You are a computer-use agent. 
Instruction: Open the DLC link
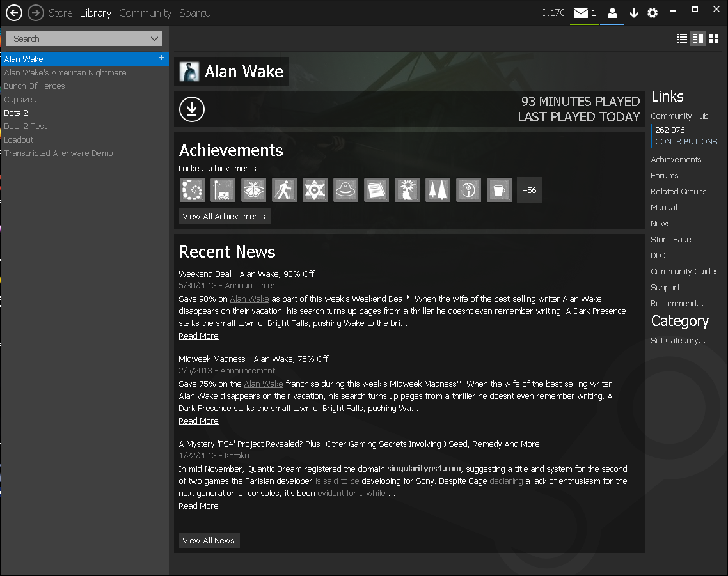pos(658,256)
